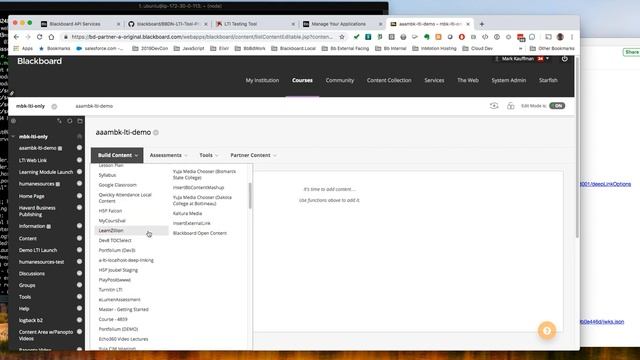Open the orange help bubble icon
This screenshot has height=360, width=640.
[547, 331]
